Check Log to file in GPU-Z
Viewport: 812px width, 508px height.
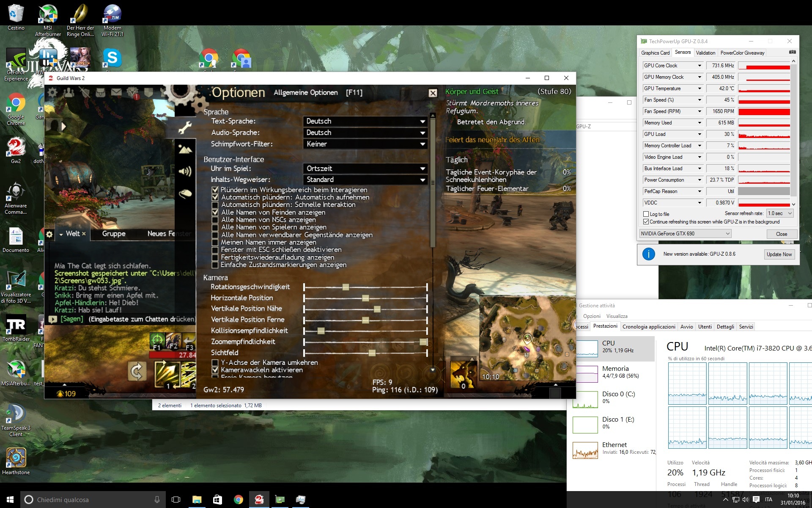(x=646, y=214)
